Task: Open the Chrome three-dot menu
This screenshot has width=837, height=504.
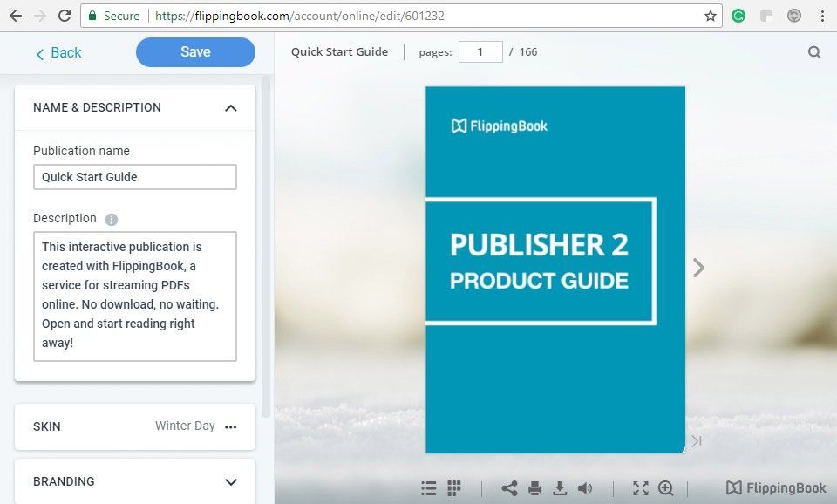Action: click(822, 16)
